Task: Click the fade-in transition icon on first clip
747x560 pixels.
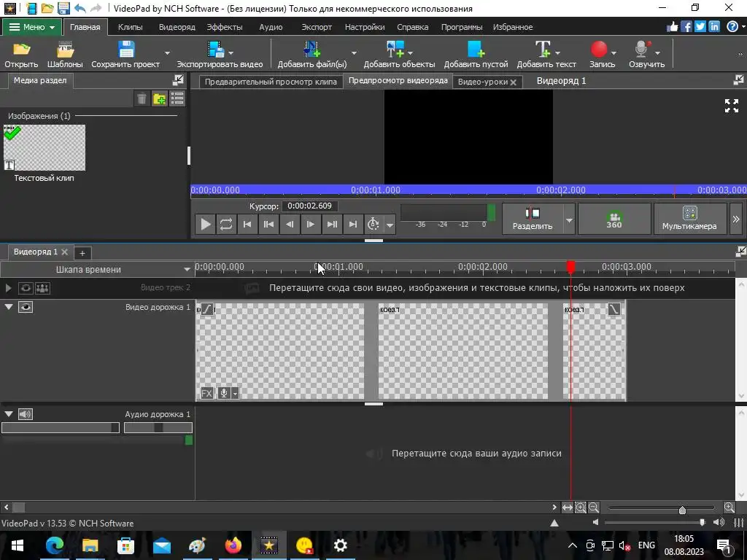Action: point(207,309)
